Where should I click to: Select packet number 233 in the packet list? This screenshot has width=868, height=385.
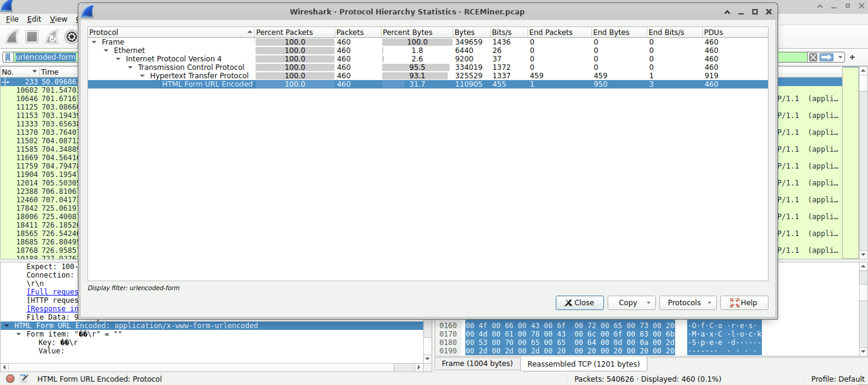point(39,82)
